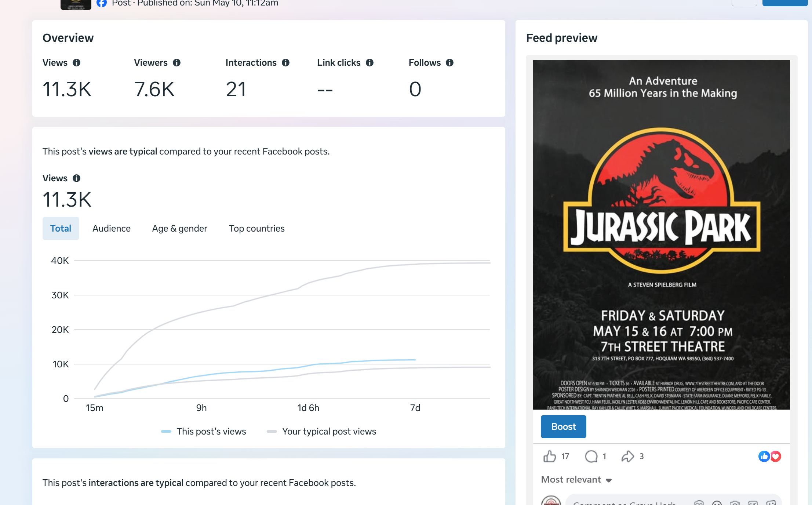Click the share count 3
This screenshot has width=812, height=505.
(x=641, y=457)
